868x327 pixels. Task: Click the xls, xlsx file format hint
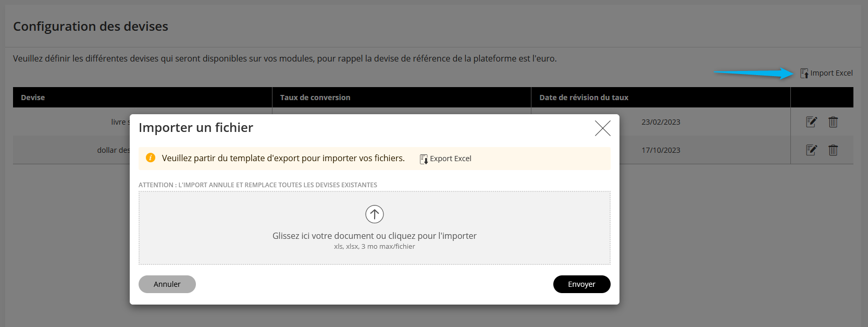[374, 247]
